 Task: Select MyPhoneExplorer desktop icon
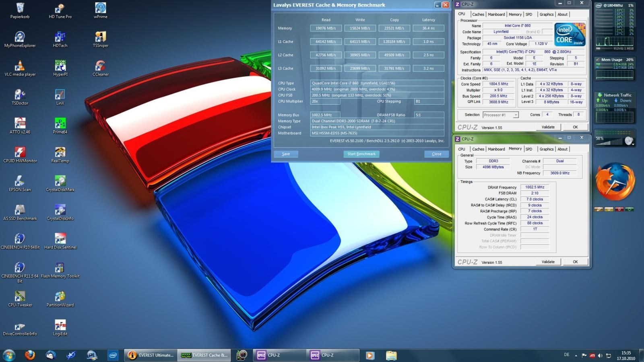click(x=20, y=40)
